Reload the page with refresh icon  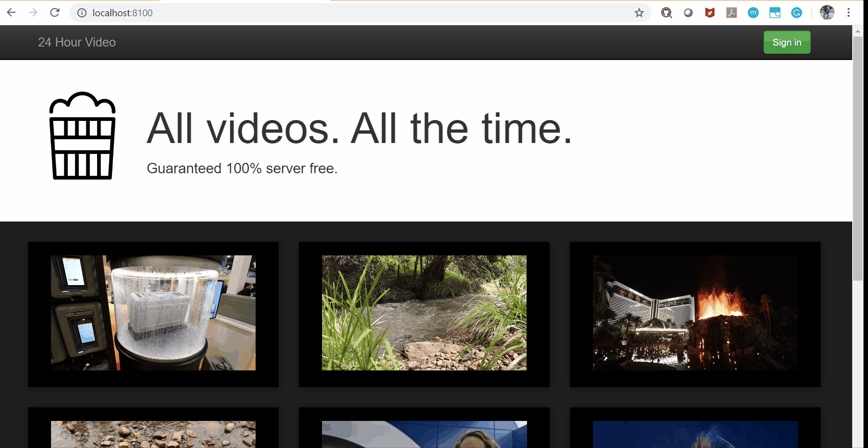tap(55, 13)
